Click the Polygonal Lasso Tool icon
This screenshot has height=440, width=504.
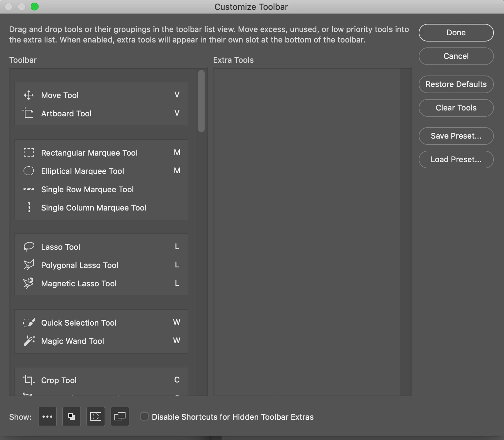point(29,265)
